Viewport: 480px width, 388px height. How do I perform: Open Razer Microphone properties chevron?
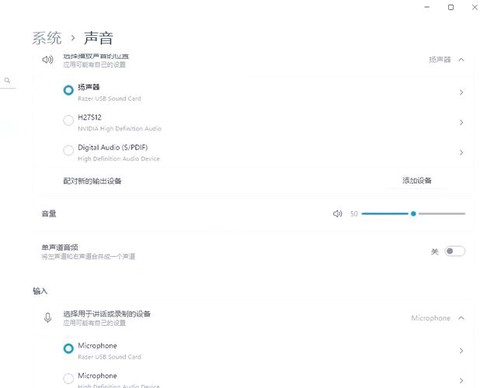click(x=461, y=351)
